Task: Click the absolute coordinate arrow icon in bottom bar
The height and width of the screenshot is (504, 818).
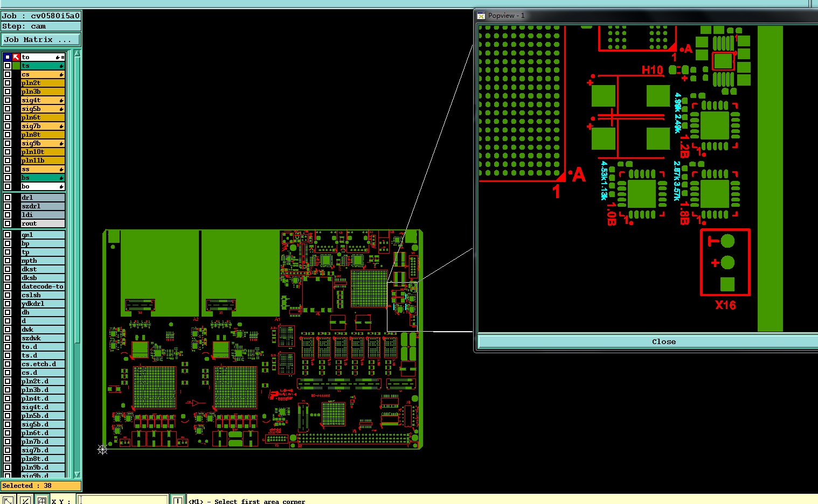Action: pos(8,501)
